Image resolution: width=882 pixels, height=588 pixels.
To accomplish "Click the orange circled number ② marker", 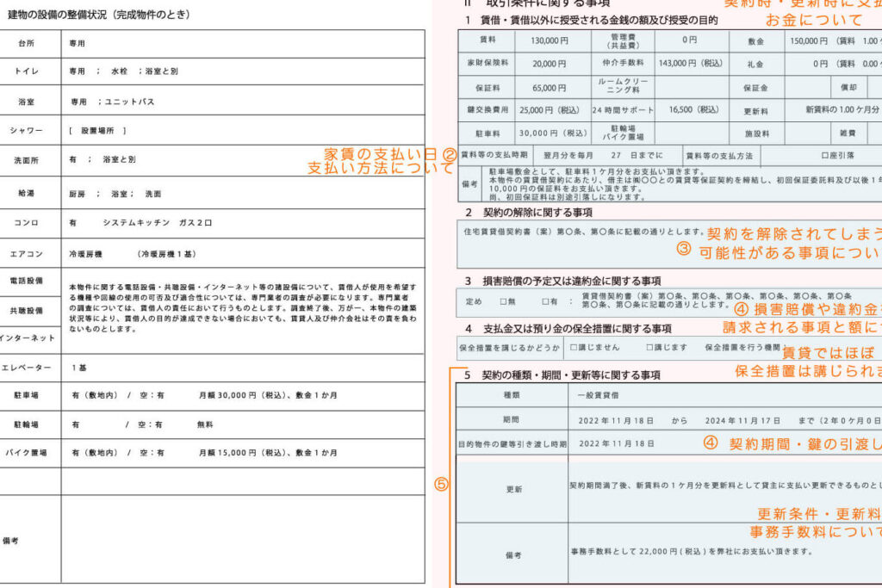I will tap(449, 154).
